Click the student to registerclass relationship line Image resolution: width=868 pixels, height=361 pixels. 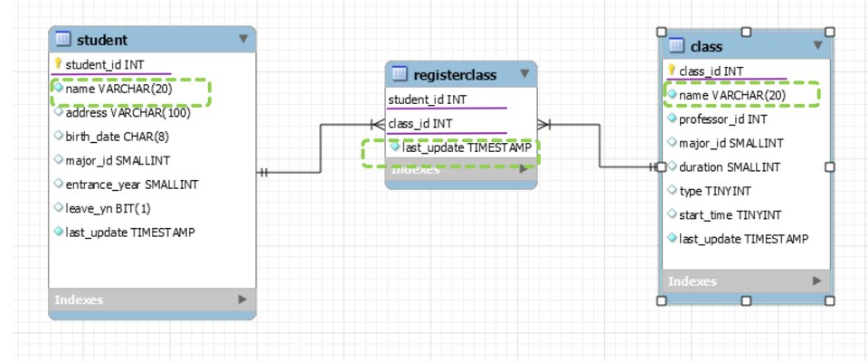point(320,148)
